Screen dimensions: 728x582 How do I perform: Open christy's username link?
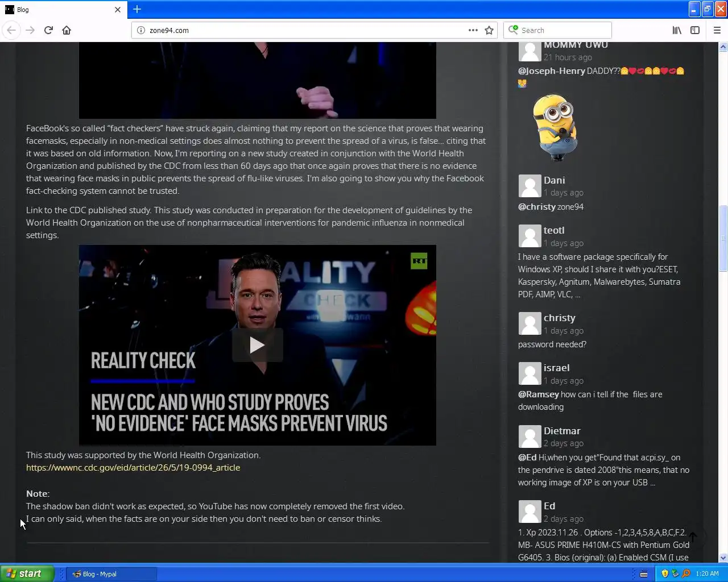[560, 318]
